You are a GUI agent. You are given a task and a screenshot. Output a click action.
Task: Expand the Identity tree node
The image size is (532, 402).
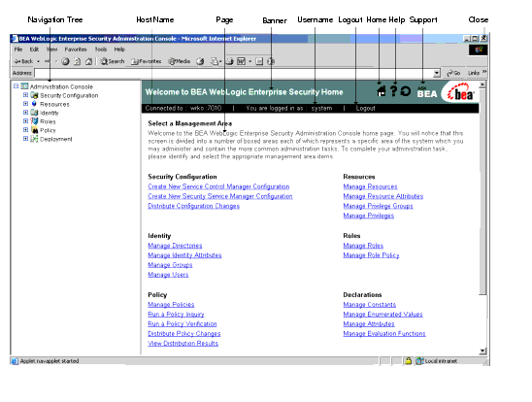point(25,113)
